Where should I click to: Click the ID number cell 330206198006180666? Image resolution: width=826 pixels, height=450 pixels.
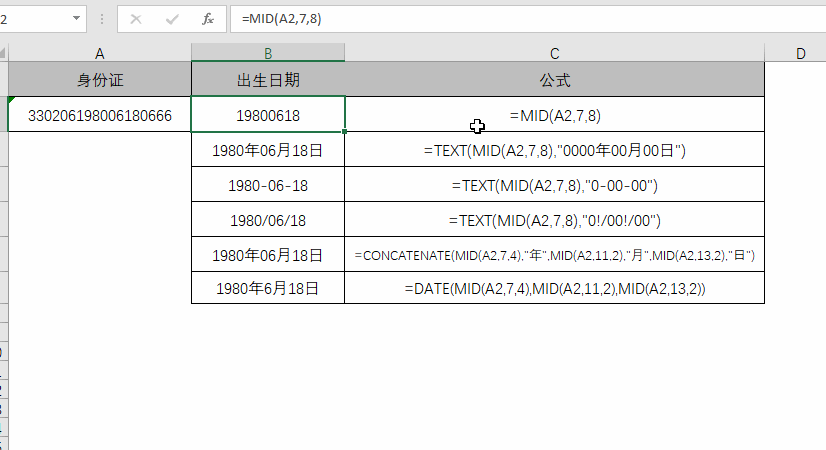click(99, 115)
